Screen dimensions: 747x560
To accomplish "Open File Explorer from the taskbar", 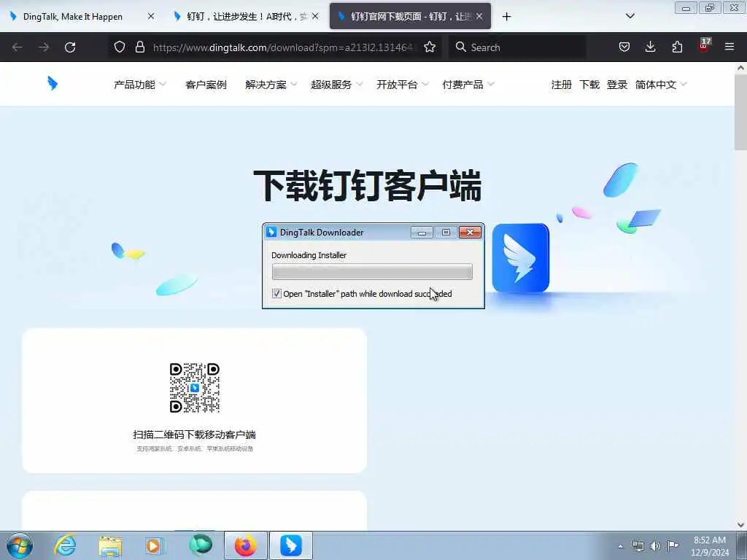I will pos(111,545).
